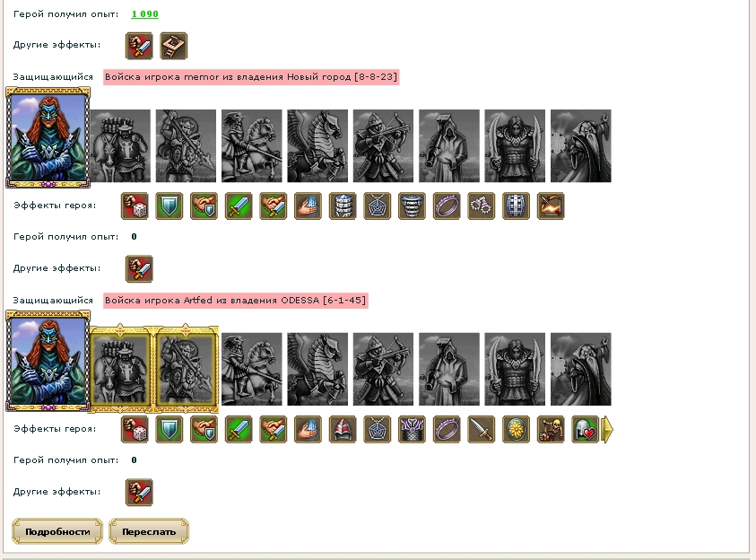Click Artfed's ODESSA [6-1-45] troops label

pyautogui.click(x=236, y=300)
